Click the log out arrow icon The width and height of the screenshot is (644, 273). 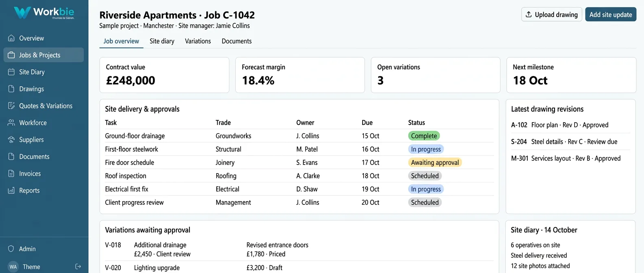[78, 266]
